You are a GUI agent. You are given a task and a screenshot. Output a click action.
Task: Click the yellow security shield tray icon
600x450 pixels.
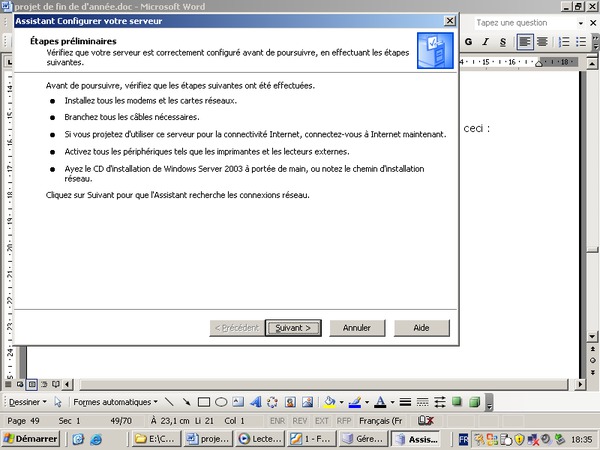(518, 439)
